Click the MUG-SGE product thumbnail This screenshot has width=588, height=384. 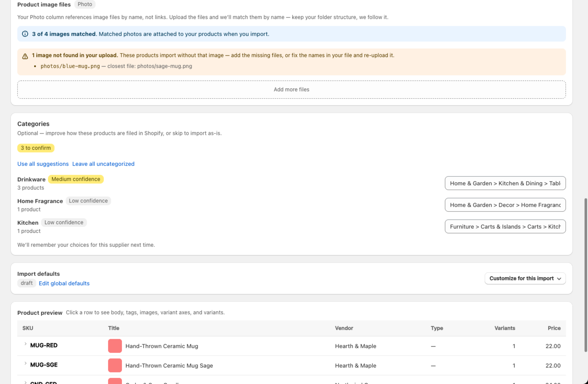point(115,366)
